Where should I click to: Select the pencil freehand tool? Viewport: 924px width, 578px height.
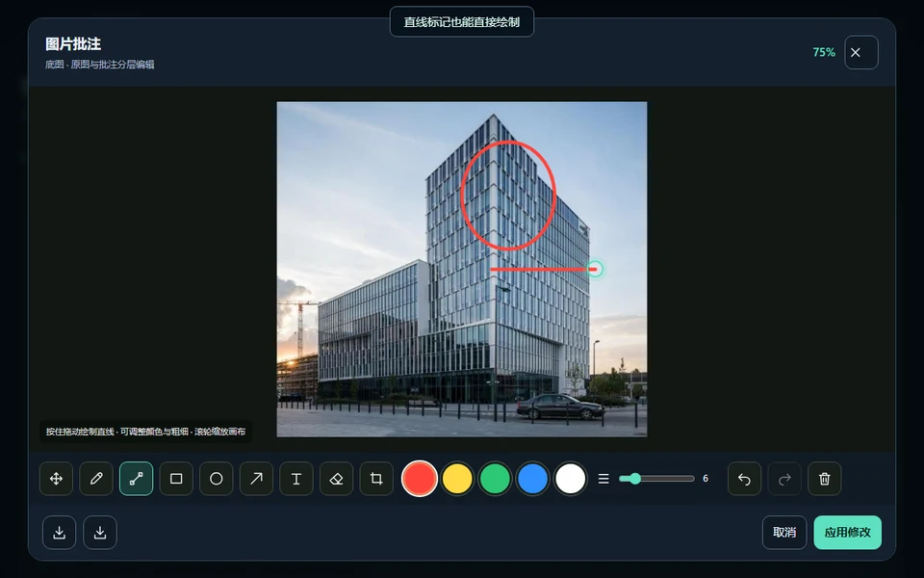click(96, 479)
